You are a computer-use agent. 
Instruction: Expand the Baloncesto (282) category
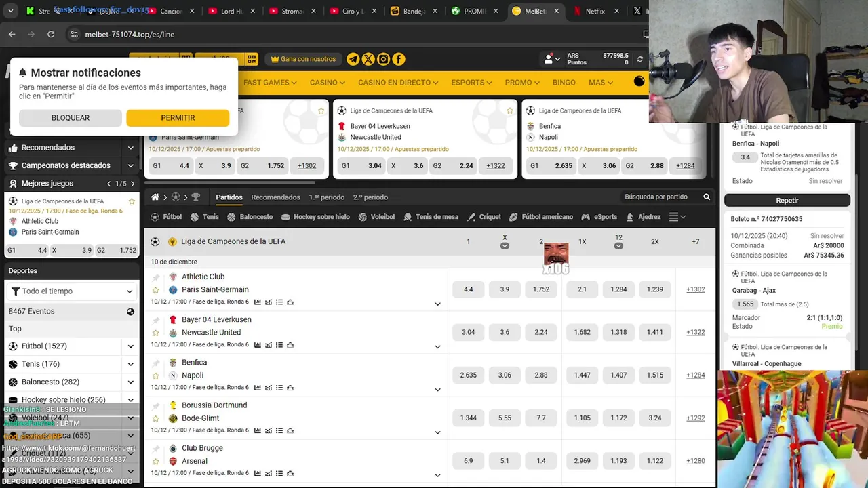(130, 382)
